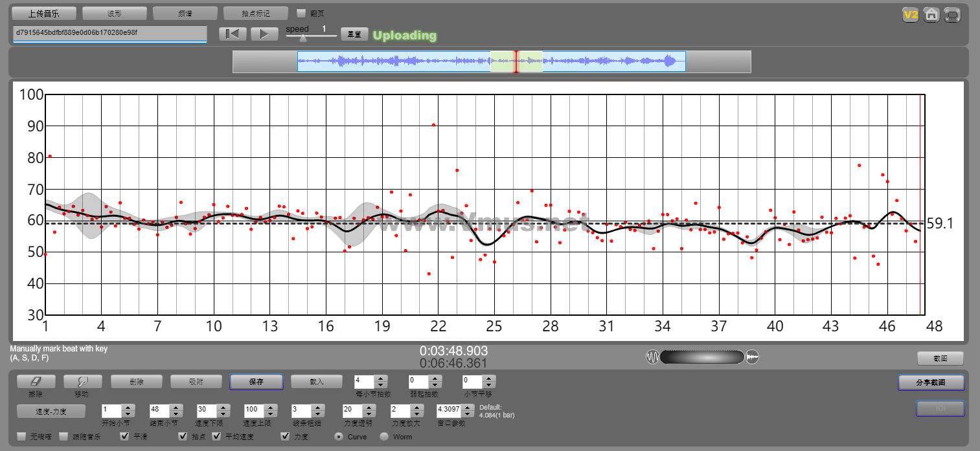Click the average tempo label 59.1

[x=940, y=224]
